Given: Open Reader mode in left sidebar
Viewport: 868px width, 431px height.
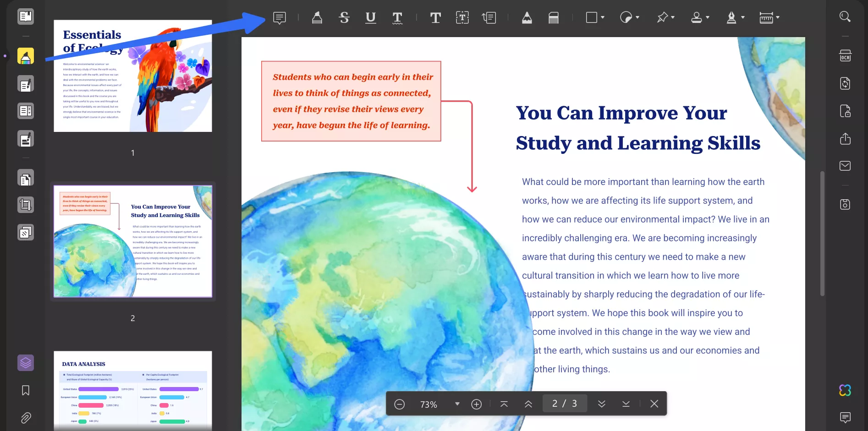Looking at the screenshot, I should pyautogui.click(x=26, y=17).
